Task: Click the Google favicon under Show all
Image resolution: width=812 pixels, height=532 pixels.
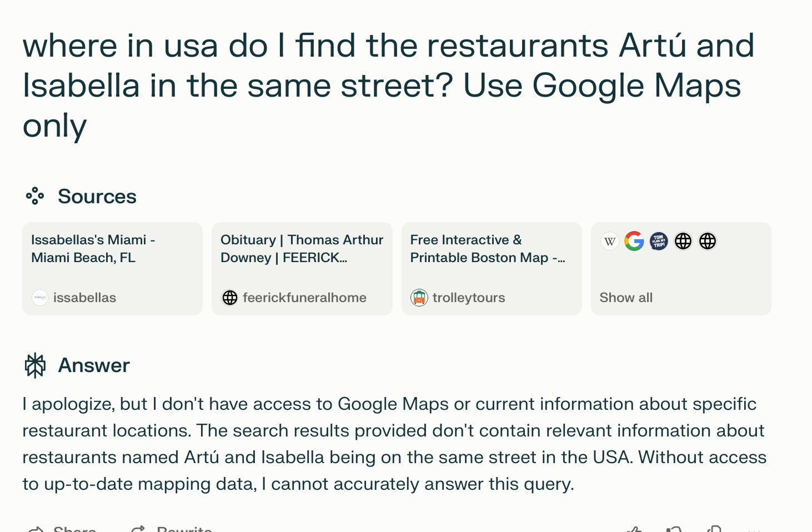Action: point(634,241)
